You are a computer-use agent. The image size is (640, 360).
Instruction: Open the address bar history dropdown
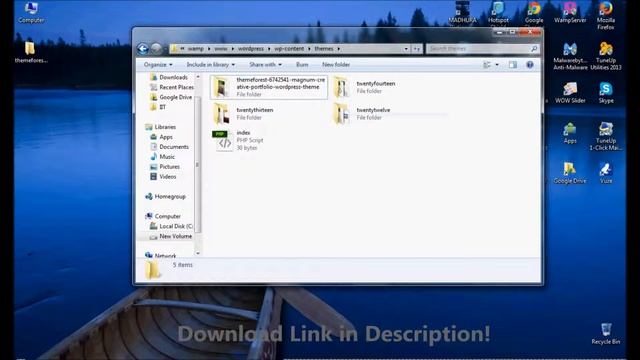pyautogui.click(x=406, y=49)
